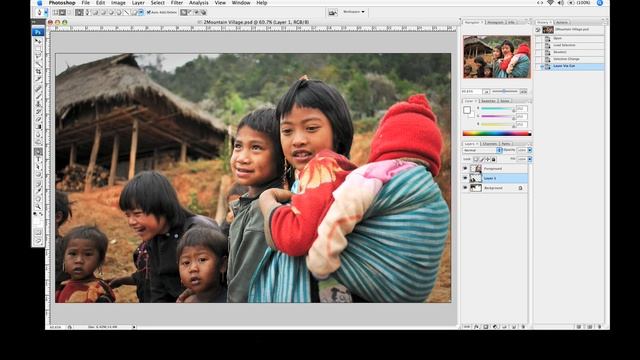Click the Navigator image thumbnail

(x=497, y=57)
